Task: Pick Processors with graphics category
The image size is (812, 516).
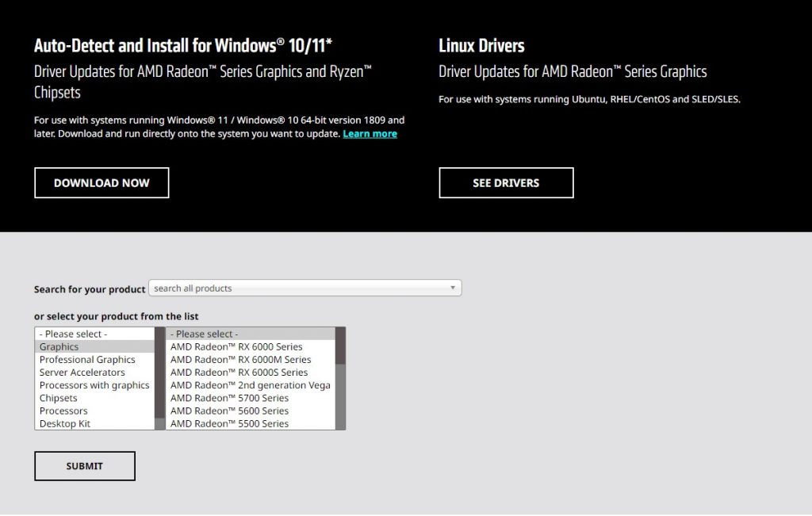Action: coord(94,385)
